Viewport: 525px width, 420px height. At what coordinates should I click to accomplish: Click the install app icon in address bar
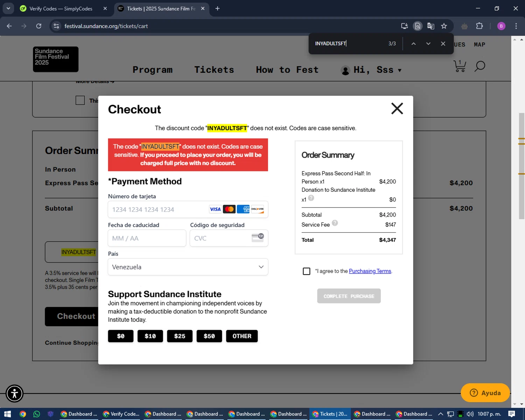tap(405, 26)
